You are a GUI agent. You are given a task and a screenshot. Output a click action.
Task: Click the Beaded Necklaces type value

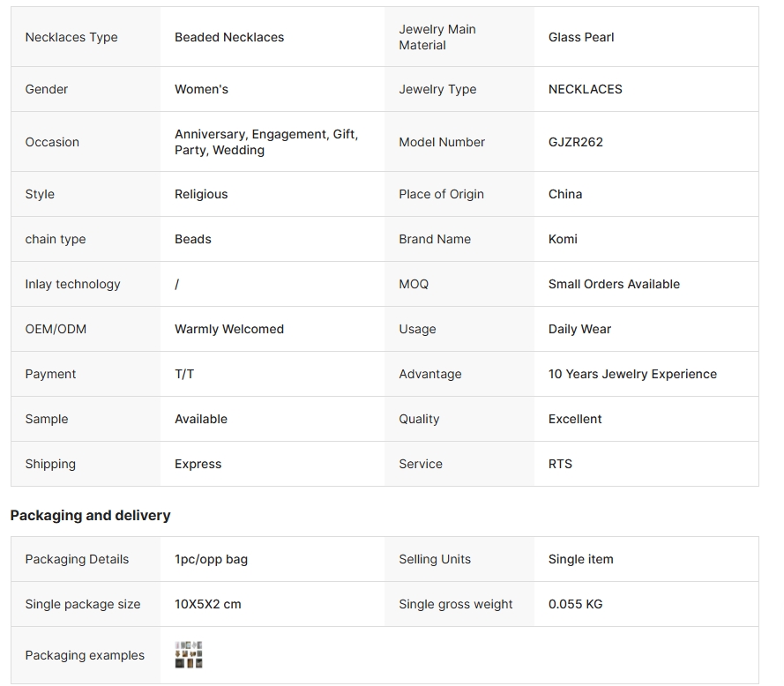point(229,37)
